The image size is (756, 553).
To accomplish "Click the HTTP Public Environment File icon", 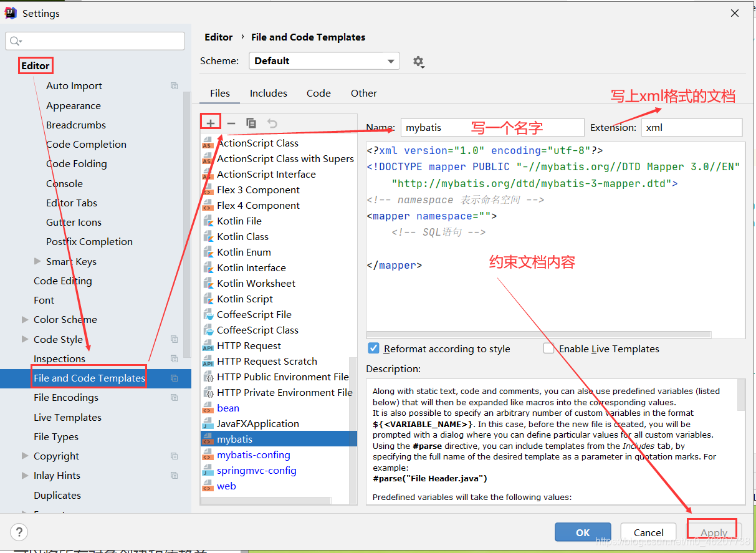I will click(208, 377).
